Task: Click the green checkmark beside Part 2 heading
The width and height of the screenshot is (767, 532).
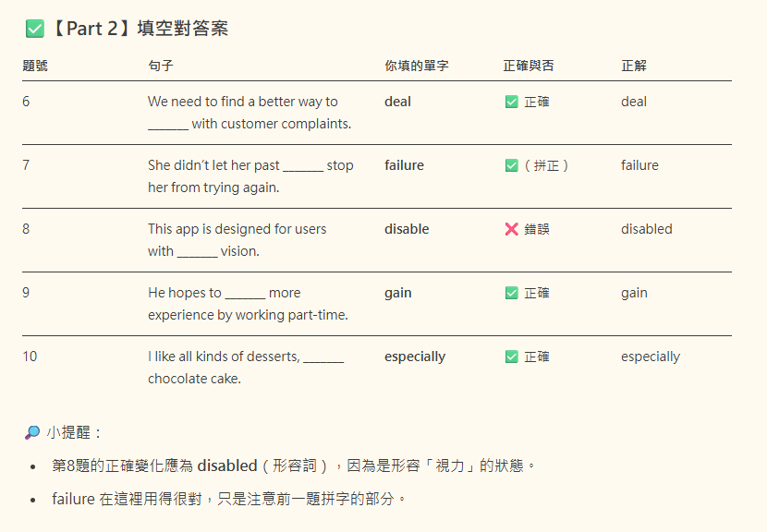Action: pos(35,29)
